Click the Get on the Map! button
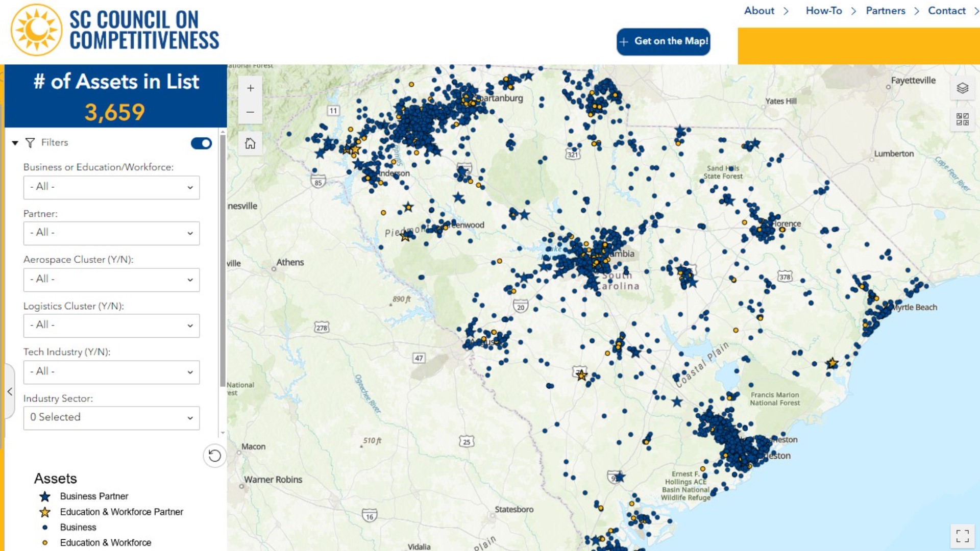This screenshot has height=551, width=980. tap(663, 41)
